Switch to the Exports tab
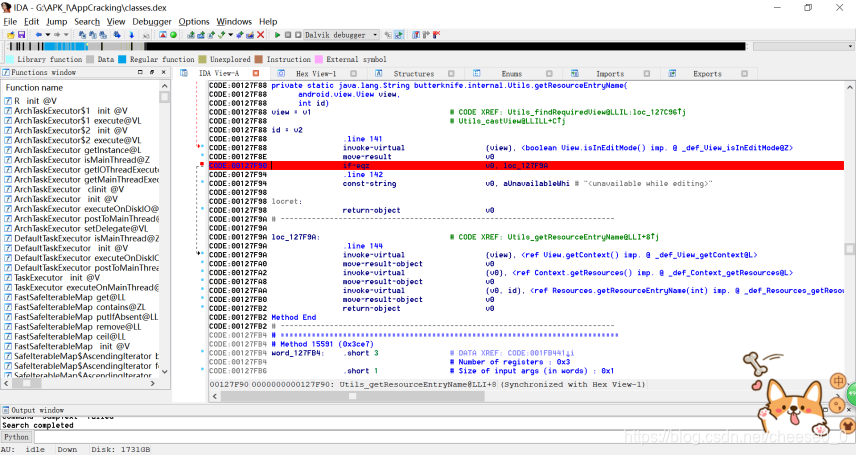857x455 pixels. 707,74
